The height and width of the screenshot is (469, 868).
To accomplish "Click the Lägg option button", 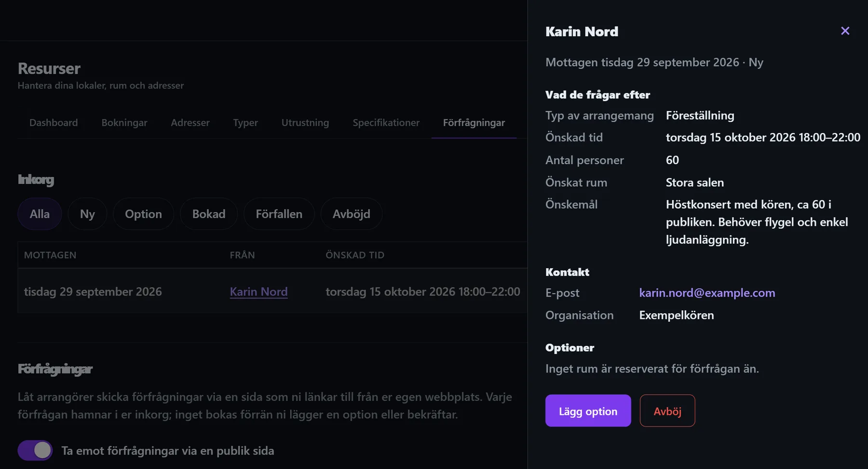I will point(588,411).
